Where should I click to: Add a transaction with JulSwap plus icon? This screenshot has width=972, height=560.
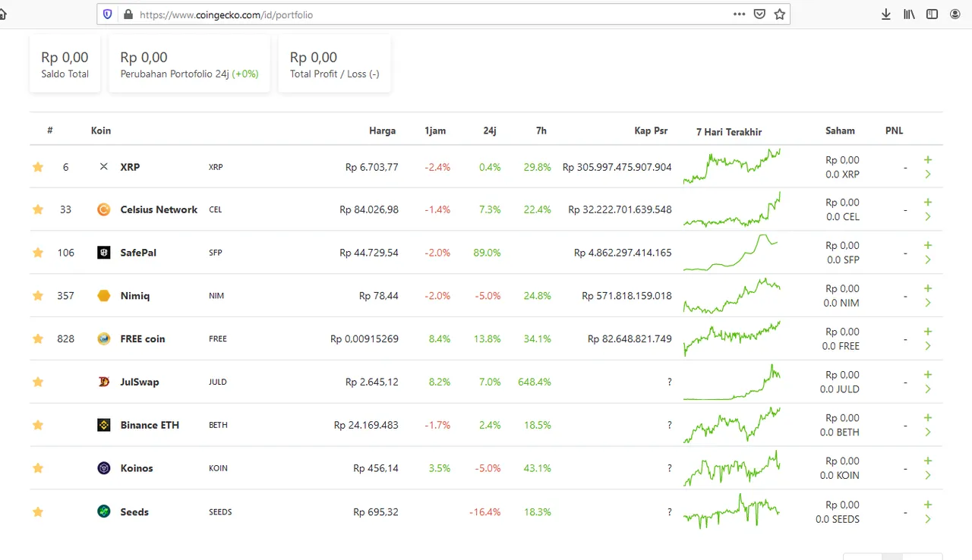[x=928, y=374]
